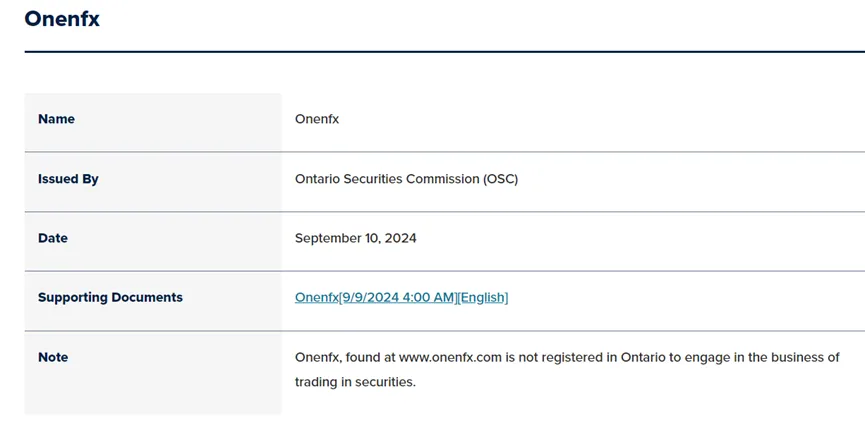Select the Date row label

pos(53,238)
